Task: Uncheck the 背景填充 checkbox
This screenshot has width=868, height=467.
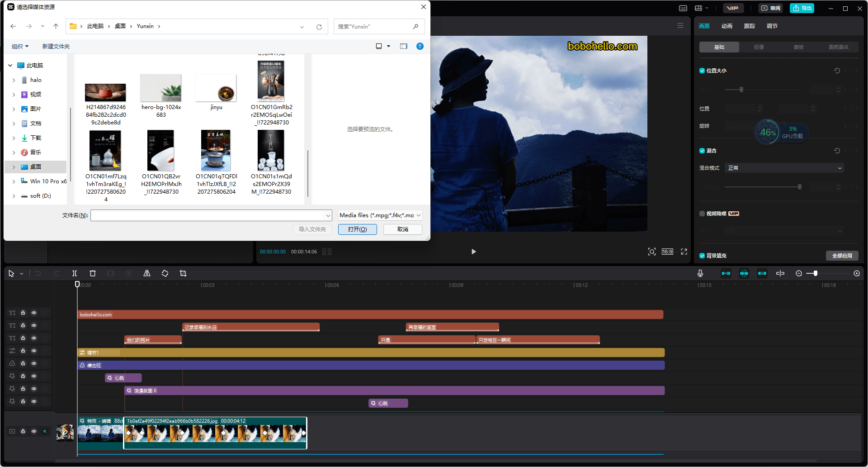Action: [x=702, y=256]
